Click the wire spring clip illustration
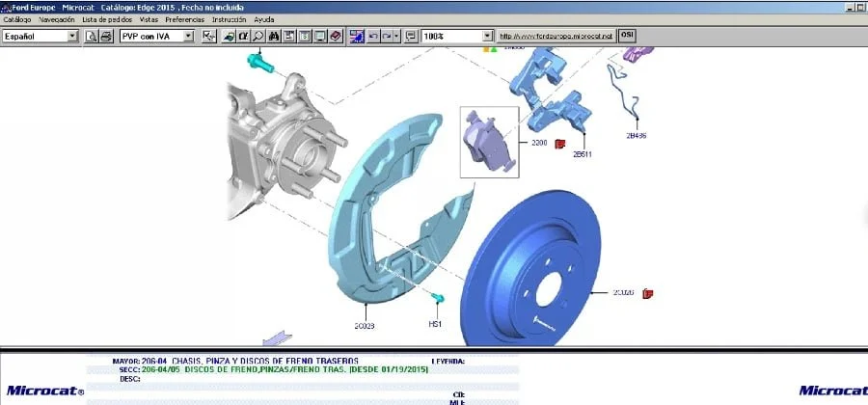This screenshot has height=405, width=868. [624, 91]
